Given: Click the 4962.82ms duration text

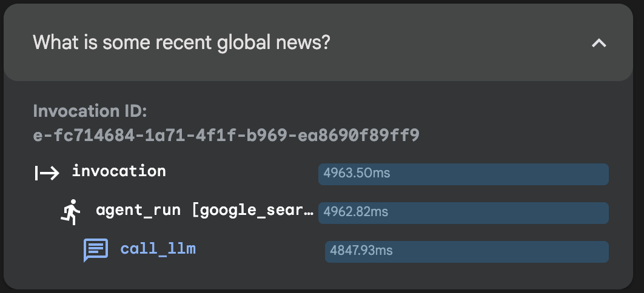Looking at the screenshot, I should [x=356, y=211].
